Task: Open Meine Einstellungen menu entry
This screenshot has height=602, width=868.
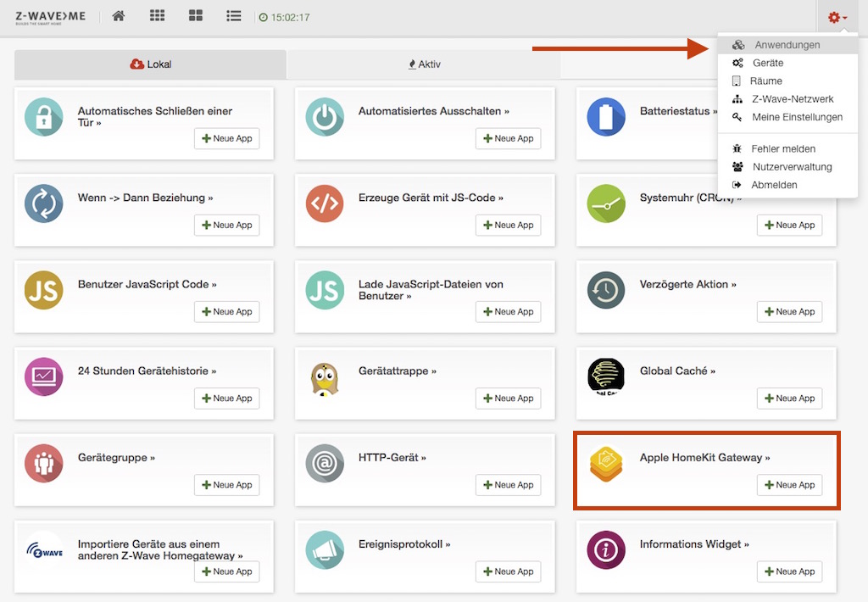Action: tap(797, 117)
